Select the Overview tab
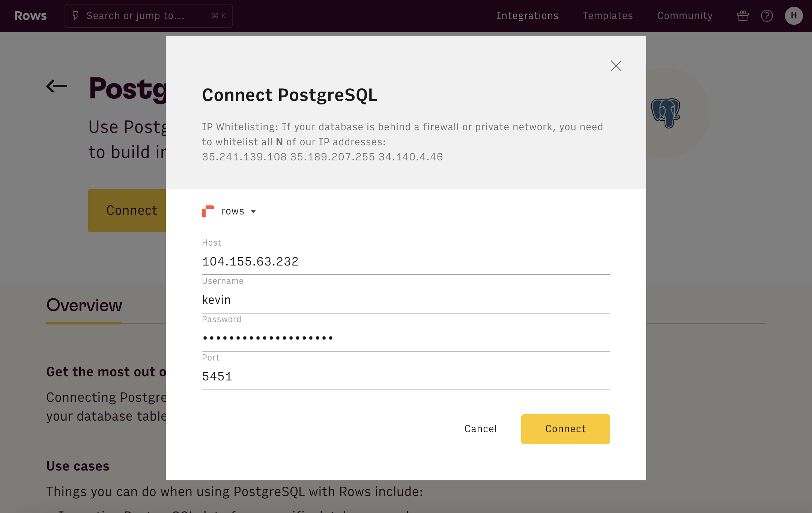812x513 pixels. (84, 305)
